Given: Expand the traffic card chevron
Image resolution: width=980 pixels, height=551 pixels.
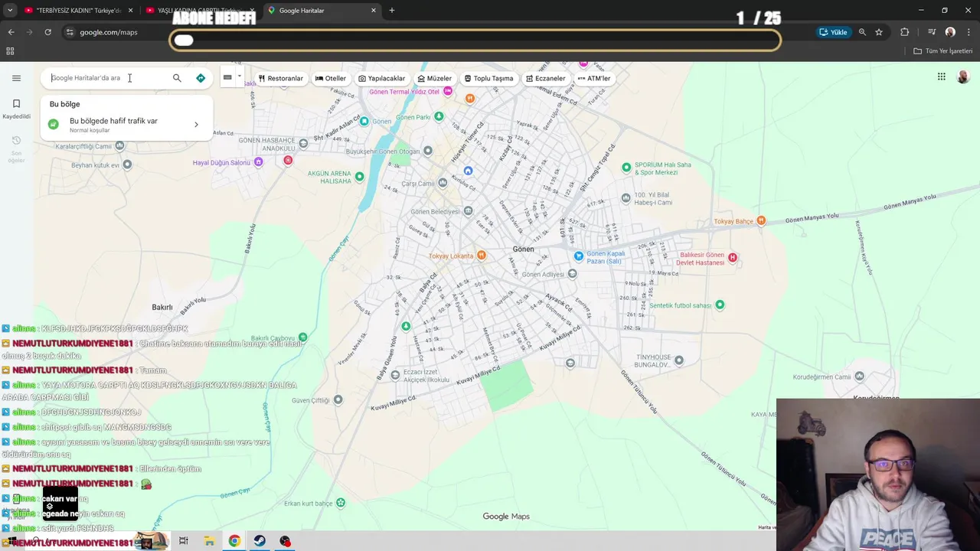Looking at the screenshot, I should pos(196,125).
